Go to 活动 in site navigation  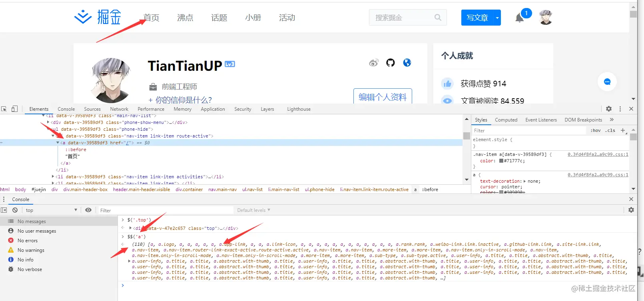(x=287, y=18)
